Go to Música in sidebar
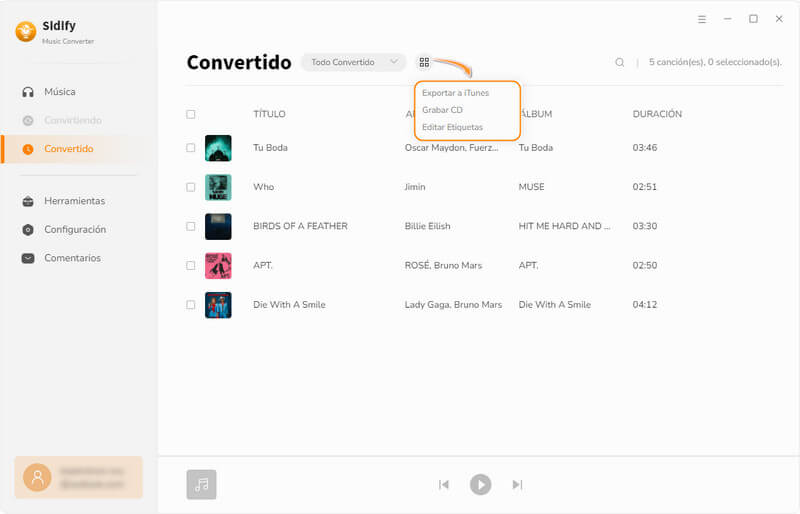The width and height of the screenshot is (800, 514). point(60,92)
